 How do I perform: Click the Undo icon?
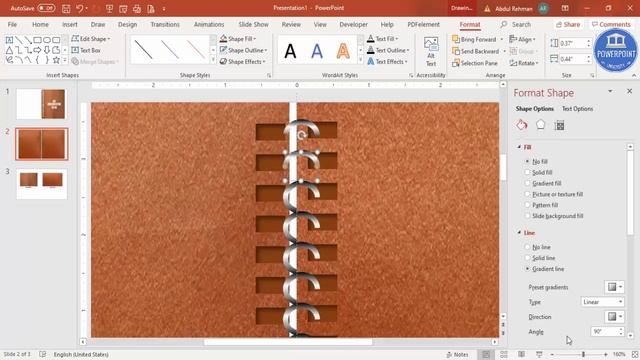pyautogui.click(x=80, y=8)
